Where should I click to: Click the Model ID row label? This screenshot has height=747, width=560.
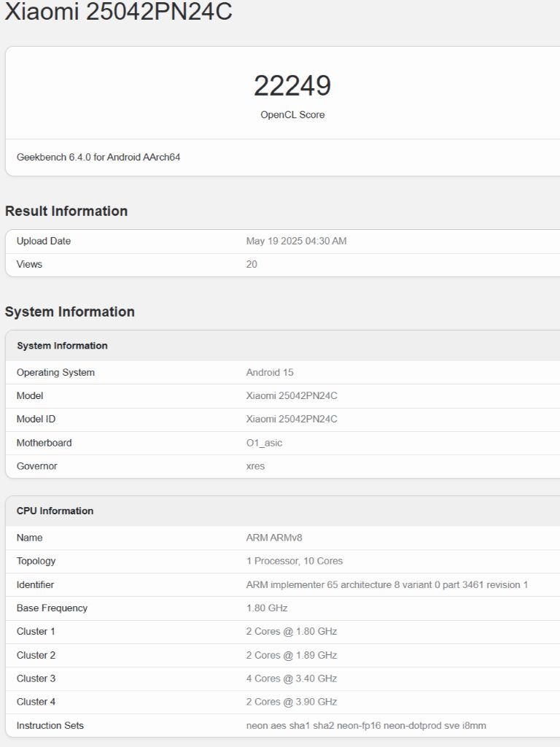[x=36, y=419]
